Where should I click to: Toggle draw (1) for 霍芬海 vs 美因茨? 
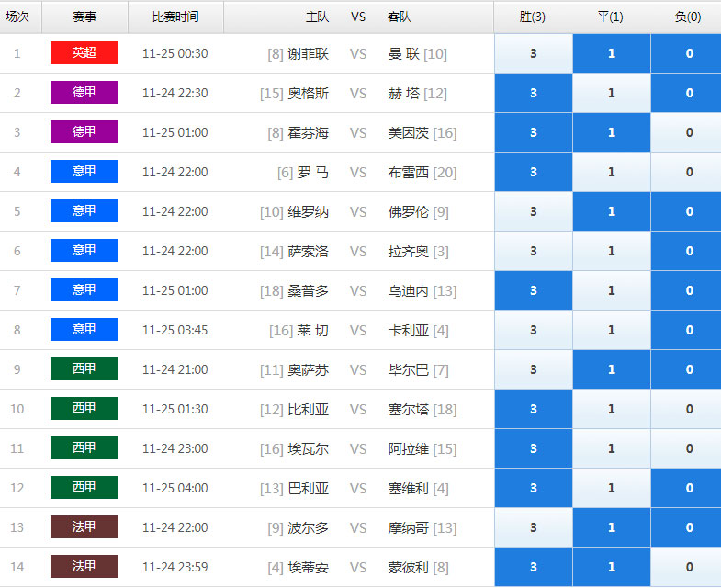612,132
